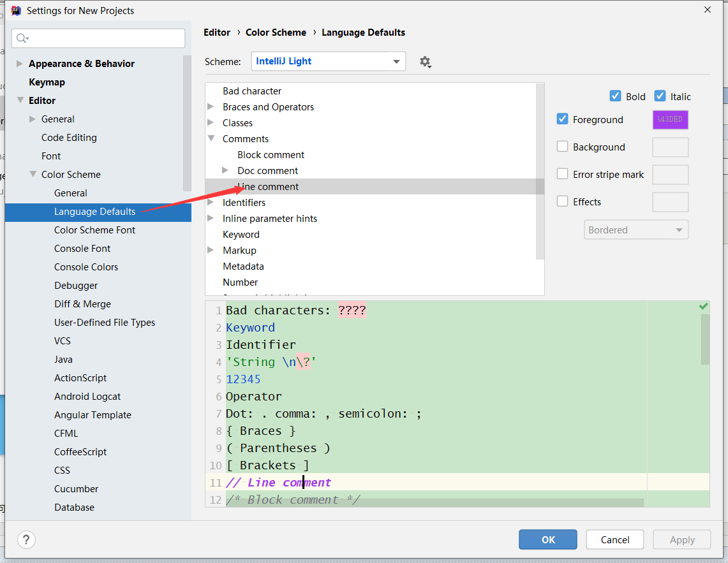Uncheck the Italic checkbox
The width and height of the screenshot is (728, 563).
coord(660,96)
